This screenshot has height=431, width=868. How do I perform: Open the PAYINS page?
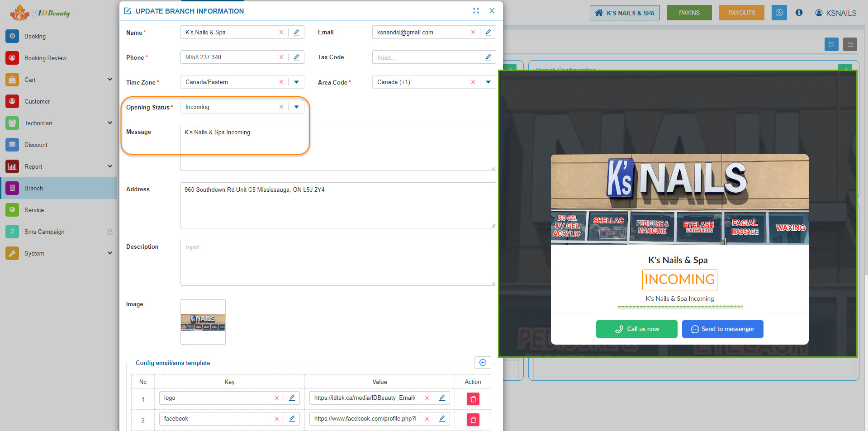point(689,13)
